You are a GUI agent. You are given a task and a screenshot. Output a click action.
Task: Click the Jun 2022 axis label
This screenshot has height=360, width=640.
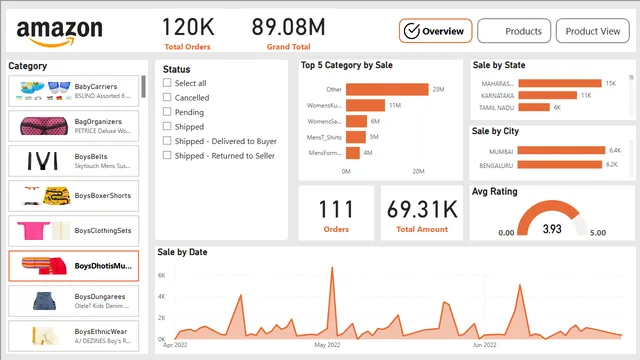pyautogui.click(x=484, y=345)
